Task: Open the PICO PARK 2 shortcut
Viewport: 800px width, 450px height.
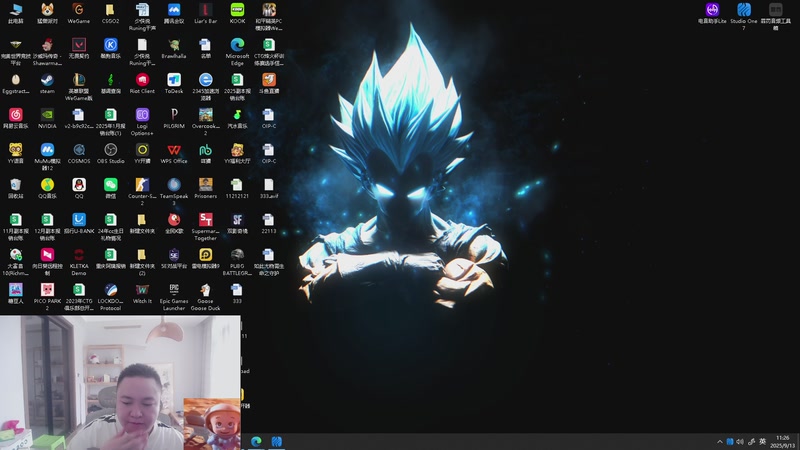Action: (x=47, y=296)
